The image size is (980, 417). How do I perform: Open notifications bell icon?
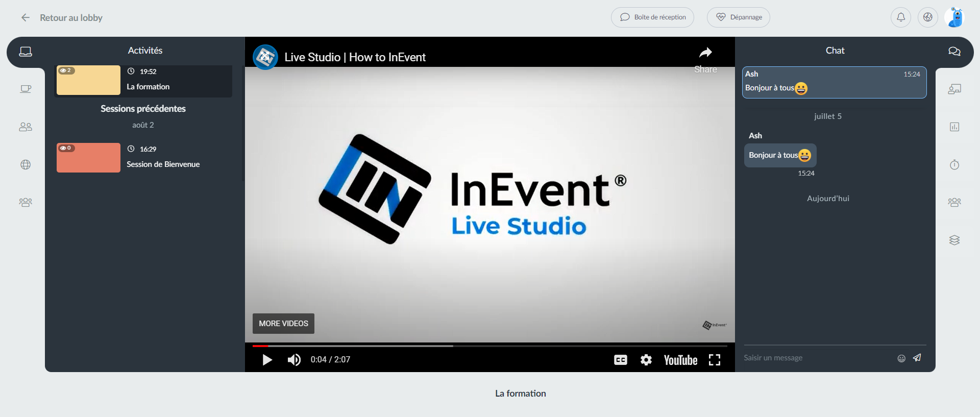tap(901, 17)
